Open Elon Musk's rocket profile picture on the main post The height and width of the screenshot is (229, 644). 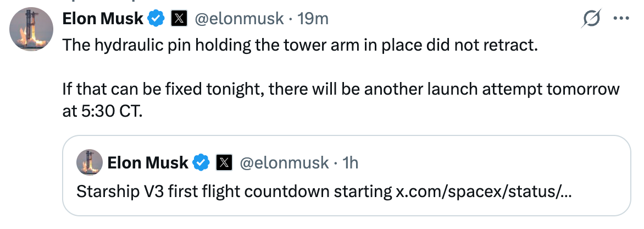(31, 29)
